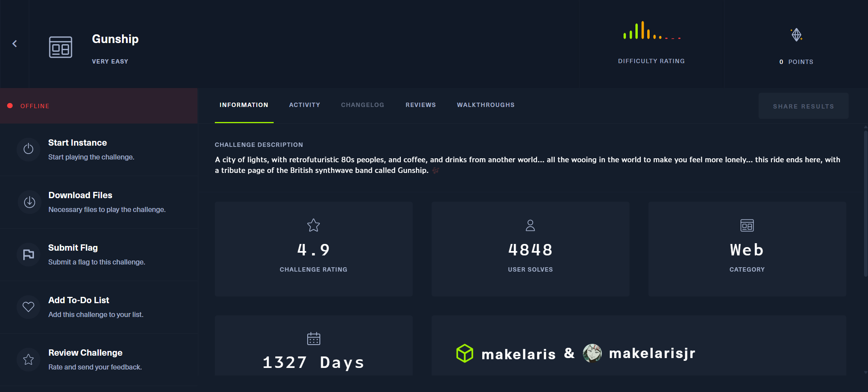Click the 4.9 challenge rating value

(x=314, y=250)
